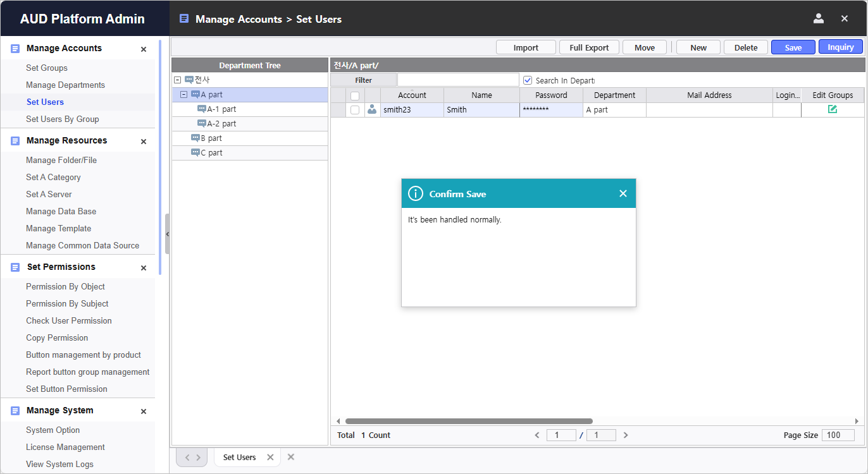Click the chat icon beside A-1 part
This screenshot has height=474, width=868.
(x=202, y=109)
